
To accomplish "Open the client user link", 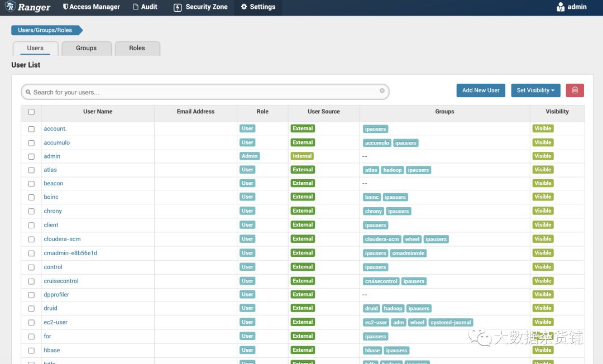I will (51, 225).
